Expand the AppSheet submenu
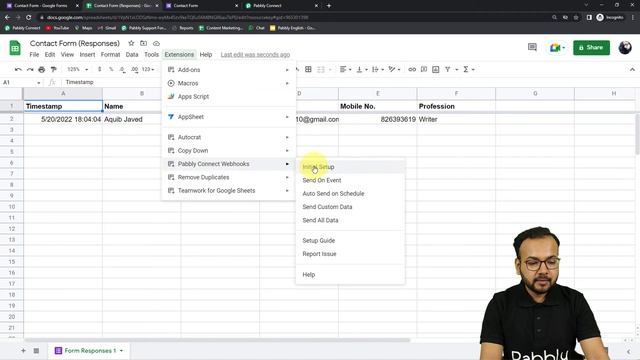 tap(229, 117)
